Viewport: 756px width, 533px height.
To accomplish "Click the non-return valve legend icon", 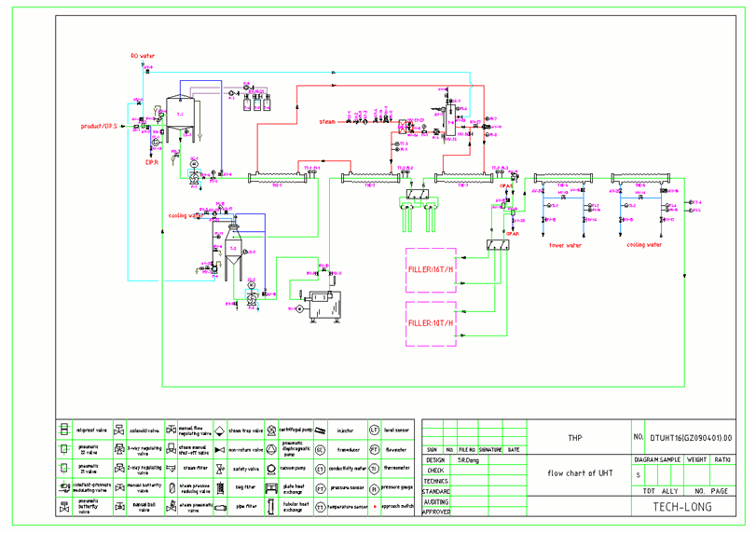I will click(x=219, y=448).
